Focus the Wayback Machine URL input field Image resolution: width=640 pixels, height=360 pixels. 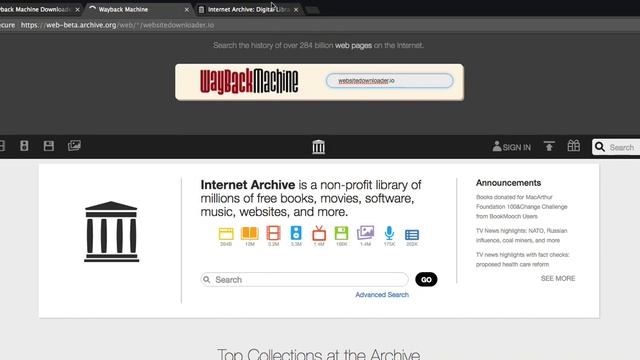coord(389,81)
